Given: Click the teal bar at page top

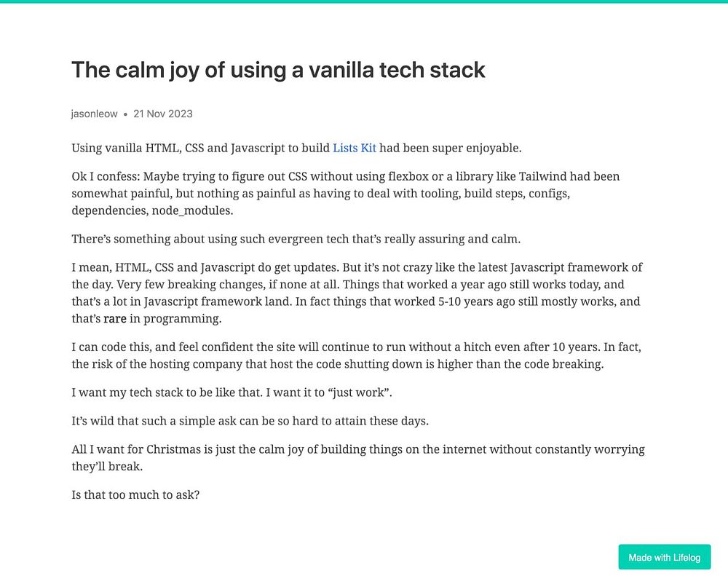Looking at the screenshot, I should pyautogui.click(x=364, y=1).
